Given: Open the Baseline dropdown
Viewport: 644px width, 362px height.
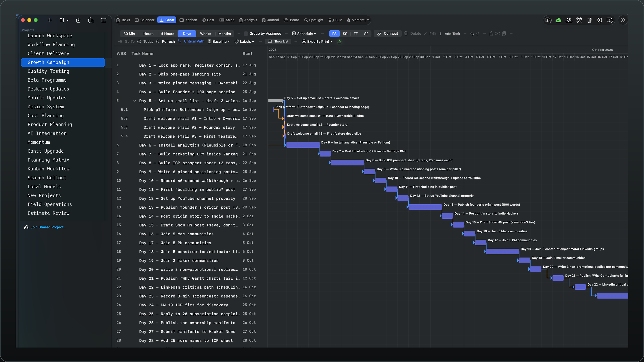Looking at the screenshot, I should coord(219,41).
